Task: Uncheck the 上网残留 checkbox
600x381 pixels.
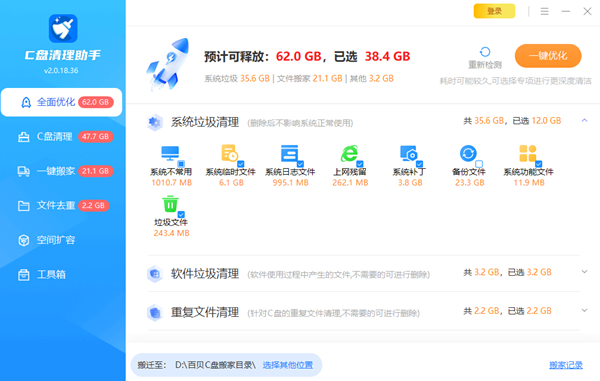Action: pyautogui.click(x=360, y=163)
